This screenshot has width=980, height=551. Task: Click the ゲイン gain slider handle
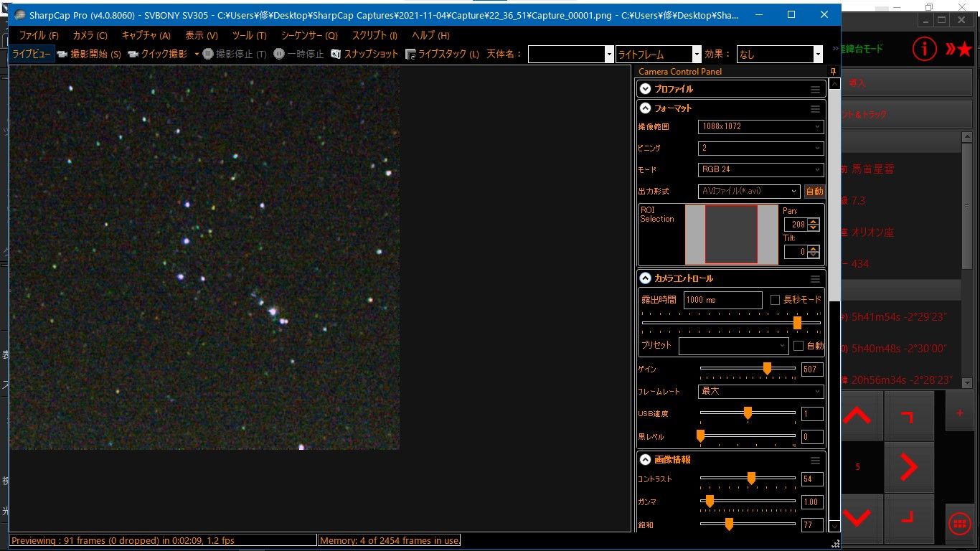[x=767, y=369]
